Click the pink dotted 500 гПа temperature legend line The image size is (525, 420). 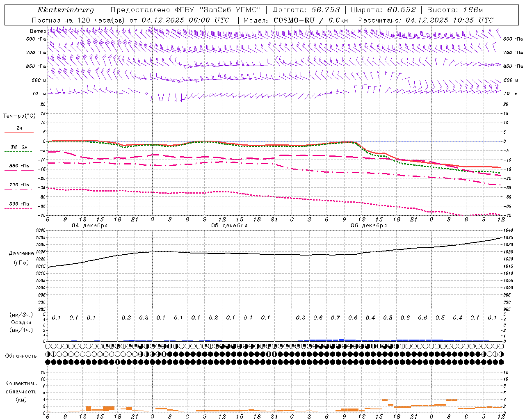(18, 208)
